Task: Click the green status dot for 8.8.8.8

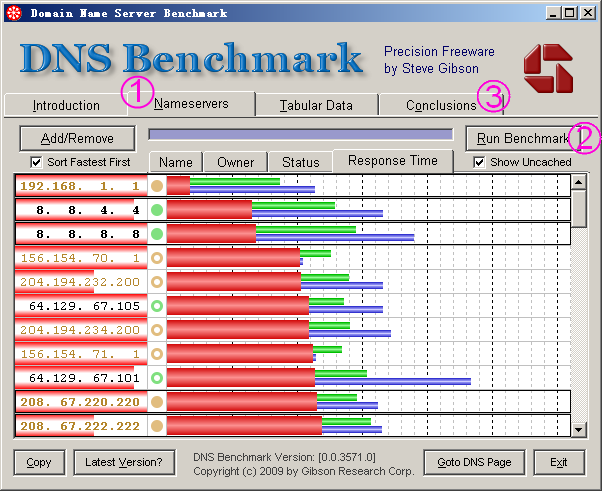Action: (157, 234)
